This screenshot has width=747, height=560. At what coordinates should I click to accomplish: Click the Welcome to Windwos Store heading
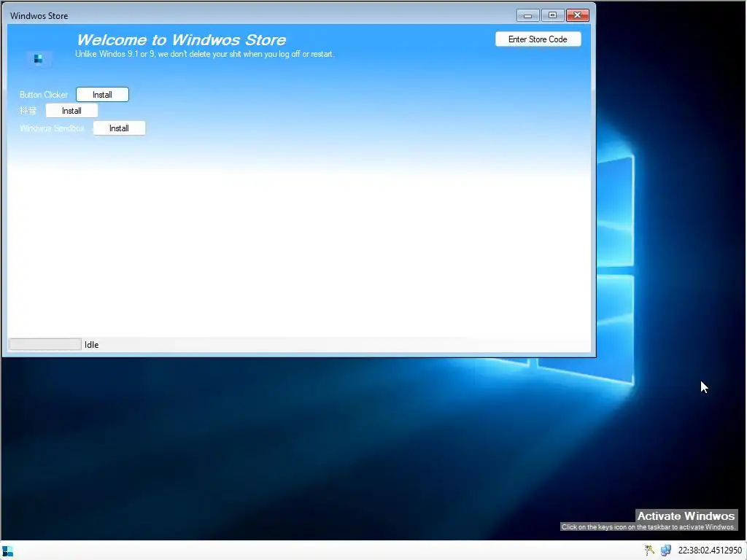click(x=182, y=40)
